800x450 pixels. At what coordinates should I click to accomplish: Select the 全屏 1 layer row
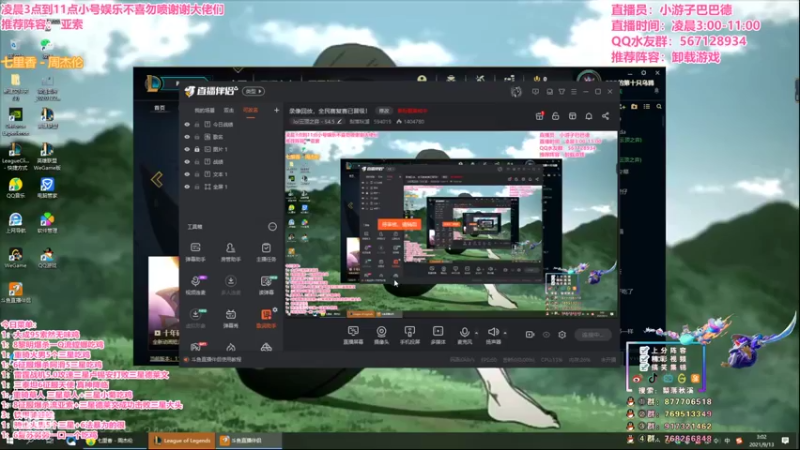point(232,187)
